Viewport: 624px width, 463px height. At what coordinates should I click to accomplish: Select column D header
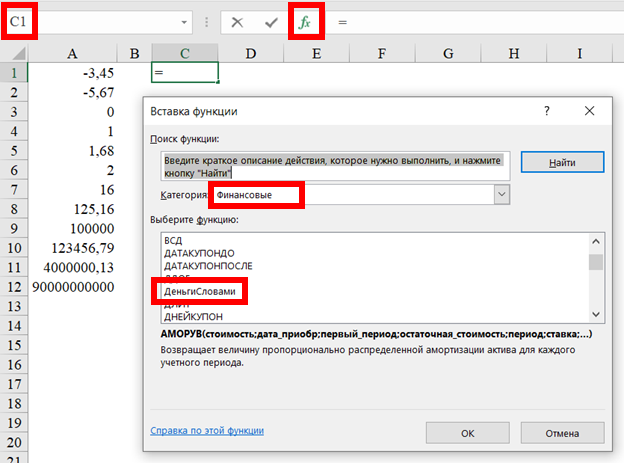click(x=251, y=53)
